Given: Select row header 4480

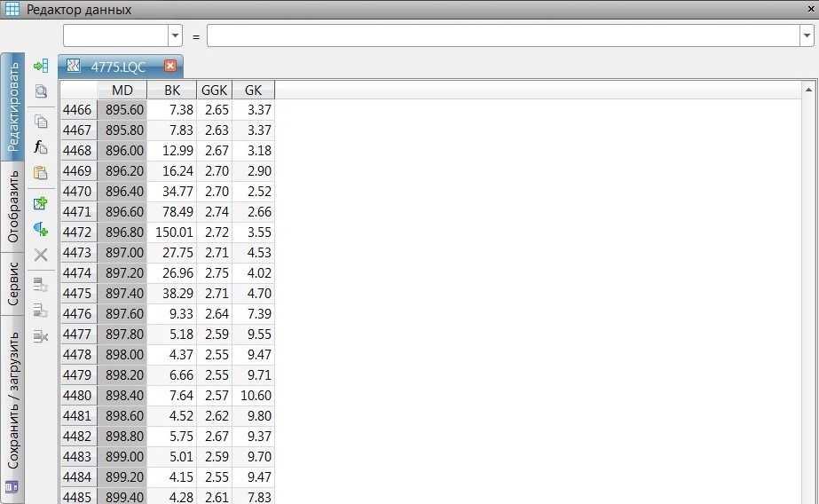Looking at the screenshot, I should [x=78, y=396].
